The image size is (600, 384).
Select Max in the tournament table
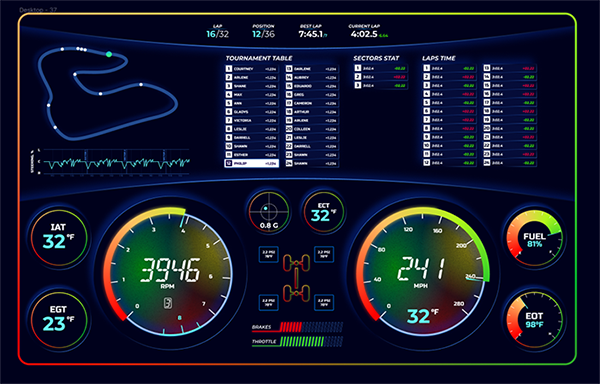(x=251, y=94)
